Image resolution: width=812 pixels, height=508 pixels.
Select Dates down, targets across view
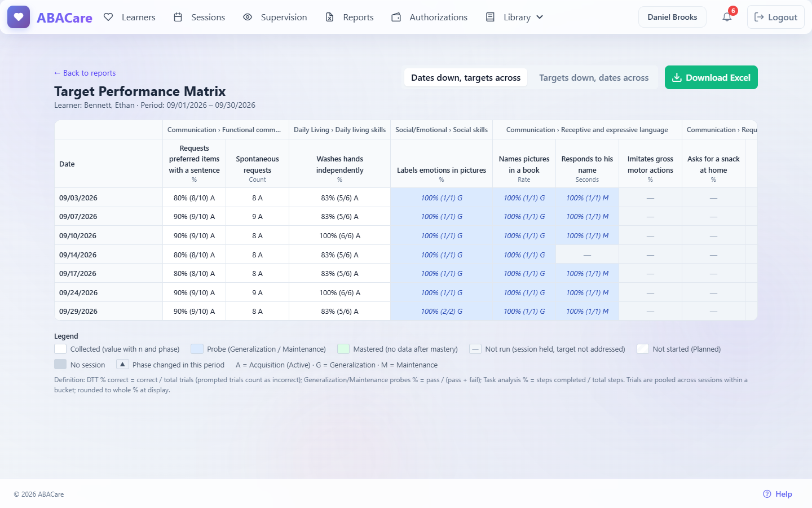(x=466, y=77)
